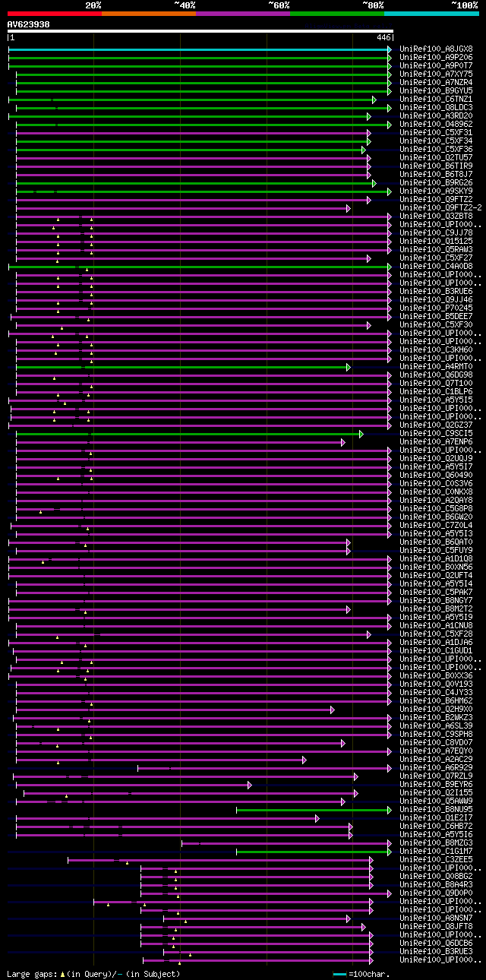
Task: Select hit label UniRef100_A7NZR4
Action: pyautogui.click(x=436, y=82)
